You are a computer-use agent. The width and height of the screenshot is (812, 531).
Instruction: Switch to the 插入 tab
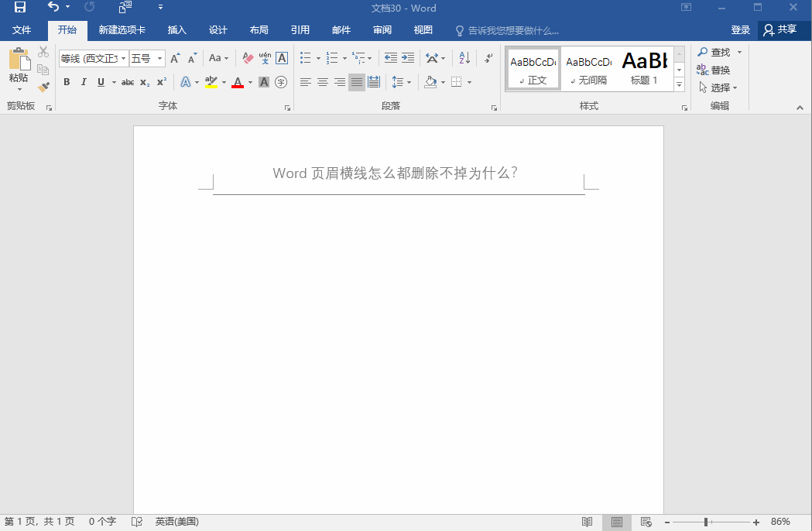pyautogui.click(x=176, y=30)
